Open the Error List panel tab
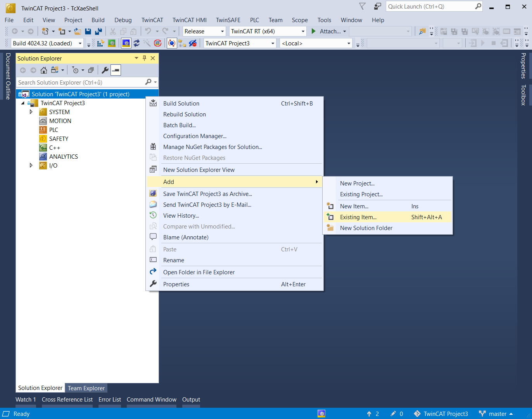The width and height of the screenshot is (532, 419). [110, 400]
